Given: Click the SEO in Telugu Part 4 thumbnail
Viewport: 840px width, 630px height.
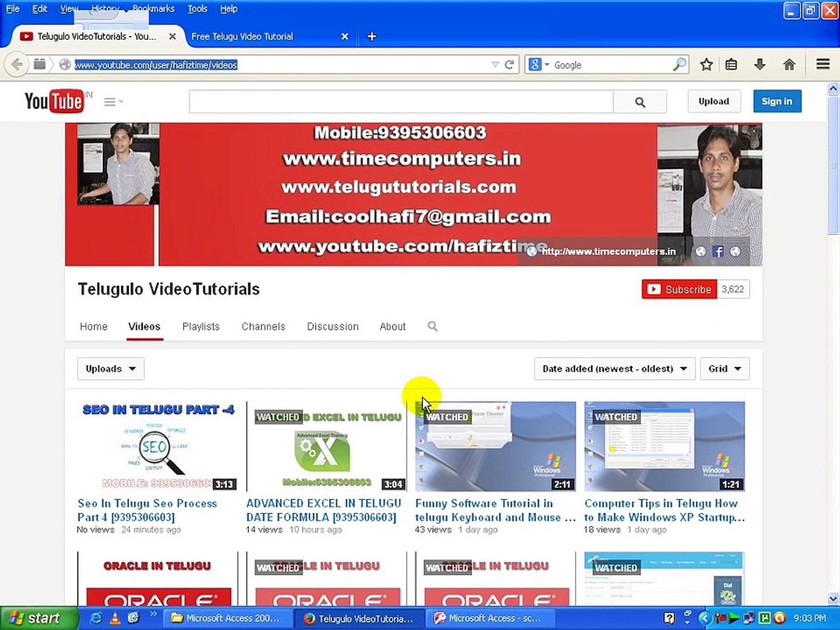Looking at the screenshot, I should (157, 446).
